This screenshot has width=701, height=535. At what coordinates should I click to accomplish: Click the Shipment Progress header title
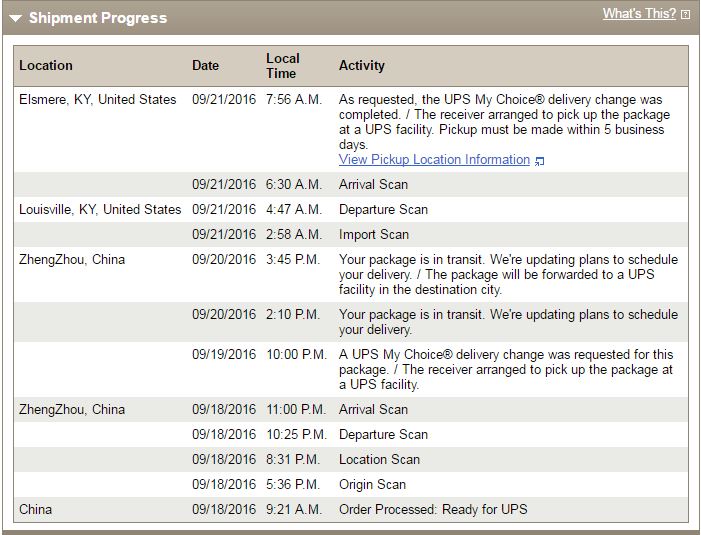pyautogui.click(x=98, y=18)
